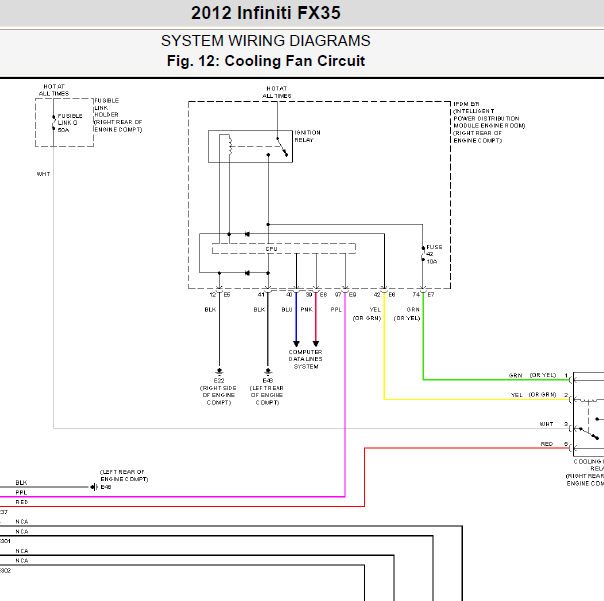
Task: Click connector label 'E8'
Action: (392, 294)
